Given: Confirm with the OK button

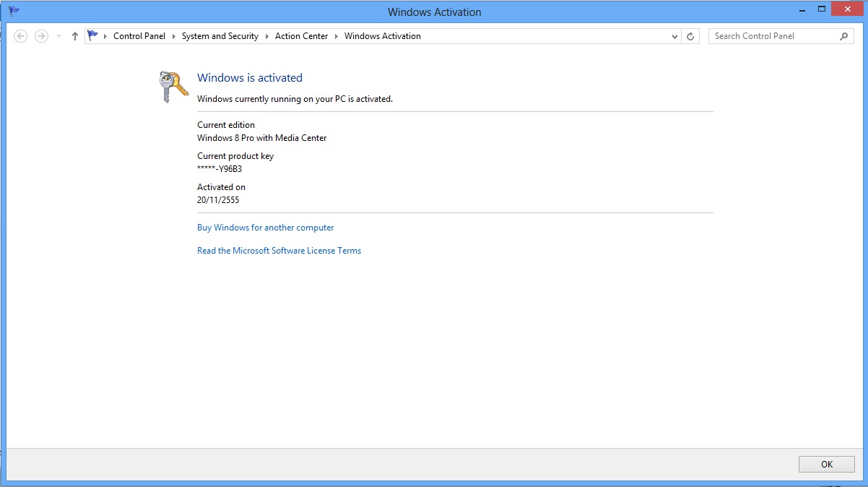Looking at the screenshot, I should (827, 465).
